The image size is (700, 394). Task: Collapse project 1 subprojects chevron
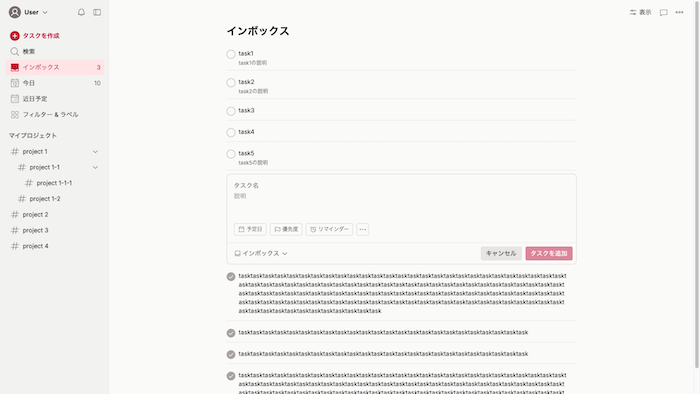(x=95, y=152)
